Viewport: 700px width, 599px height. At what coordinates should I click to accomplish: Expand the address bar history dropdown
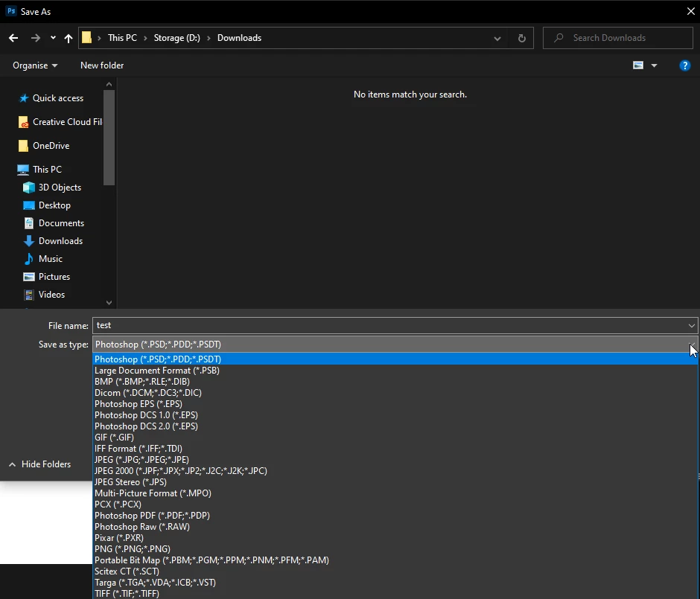(497, 39)
